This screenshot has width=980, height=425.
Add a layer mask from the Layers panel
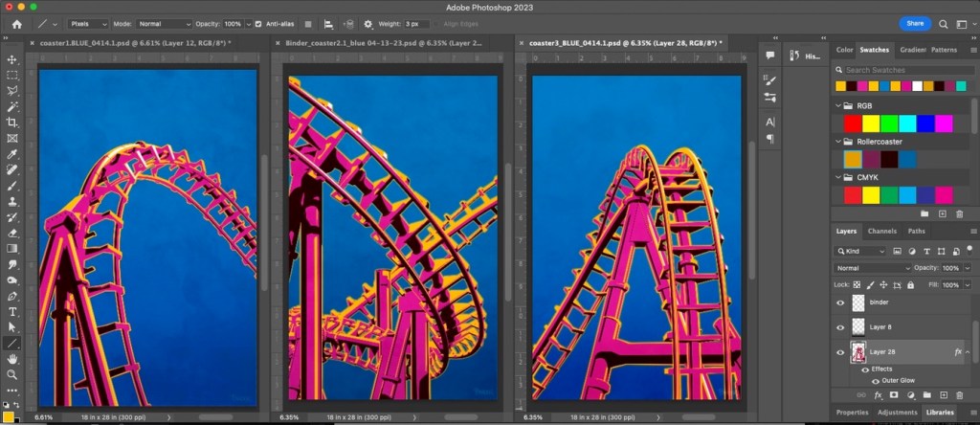(x=893, y=394)
